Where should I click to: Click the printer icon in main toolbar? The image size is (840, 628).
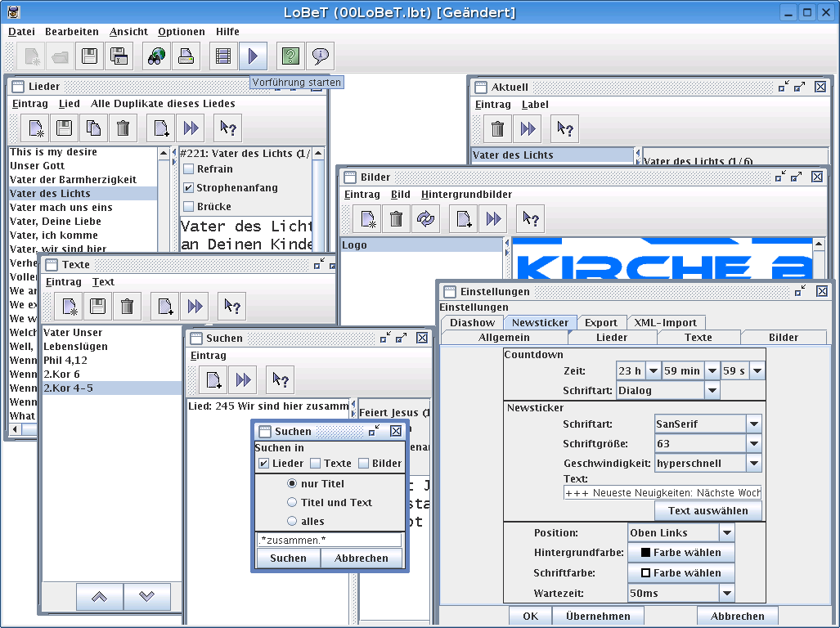click(186, 56)
